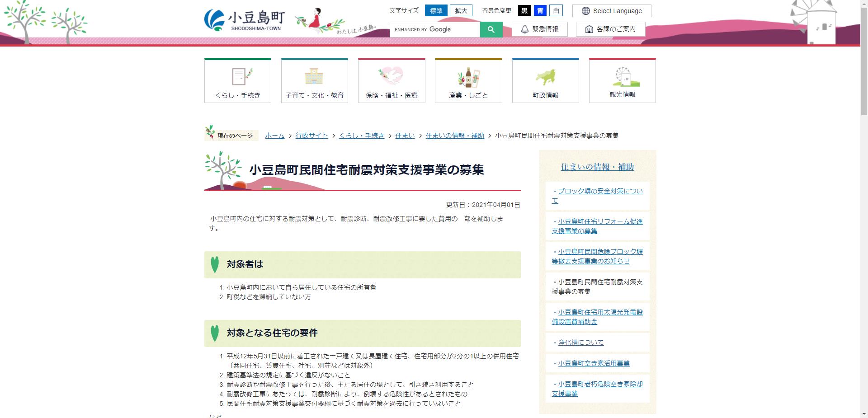Select the 子育て・文化・教育 section icon
Screen dimensions: 868x418
[315, 77]
